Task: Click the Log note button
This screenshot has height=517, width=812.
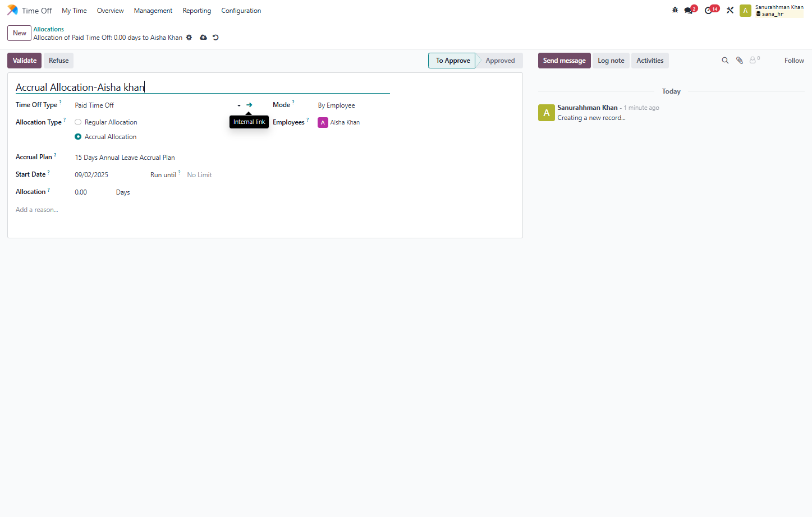Action: click(611, 61)
